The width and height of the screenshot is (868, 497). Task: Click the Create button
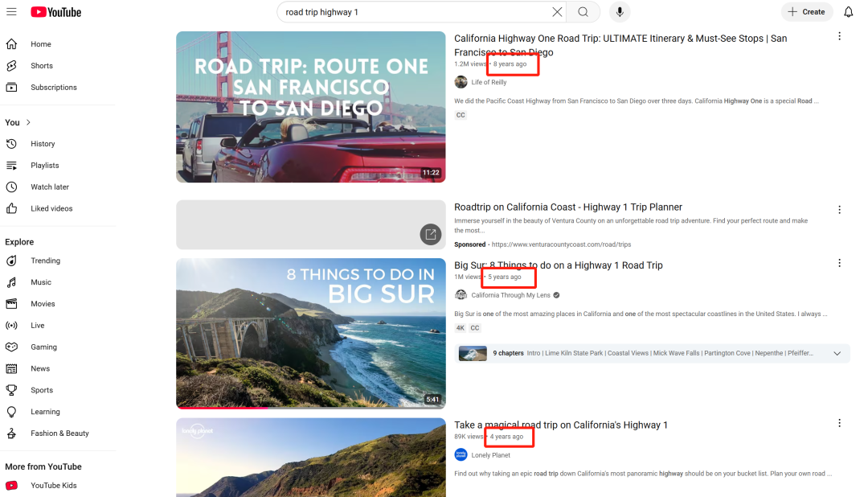click(x=806, y=12)
